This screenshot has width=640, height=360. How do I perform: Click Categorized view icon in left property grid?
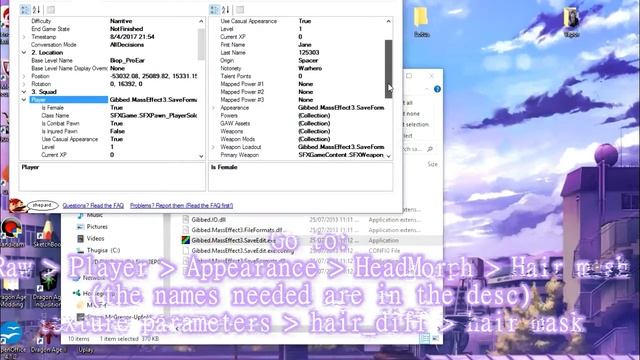click(25, 10)
